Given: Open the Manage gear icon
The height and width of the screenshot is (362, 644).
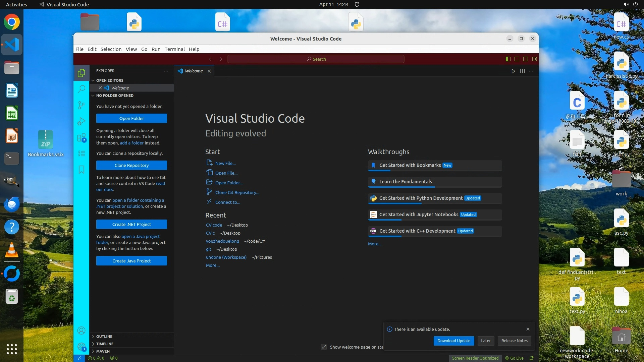Looking at the screenshot, I should [x=81, y=347].
